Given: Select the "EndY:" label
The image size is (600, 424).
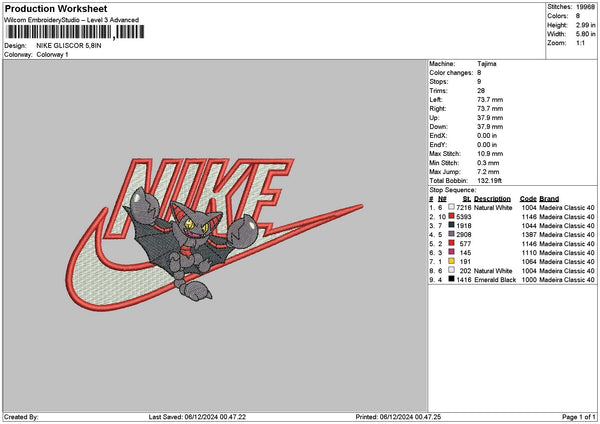Looking at the screenshot, I should 438,145.
